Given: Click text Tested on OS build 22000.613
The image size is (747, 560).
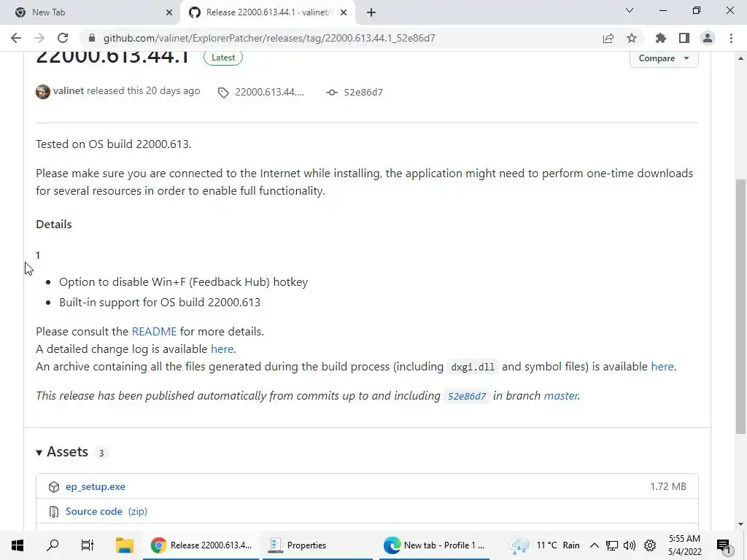Looking at the screenshot, I should [x=113, y=144].
